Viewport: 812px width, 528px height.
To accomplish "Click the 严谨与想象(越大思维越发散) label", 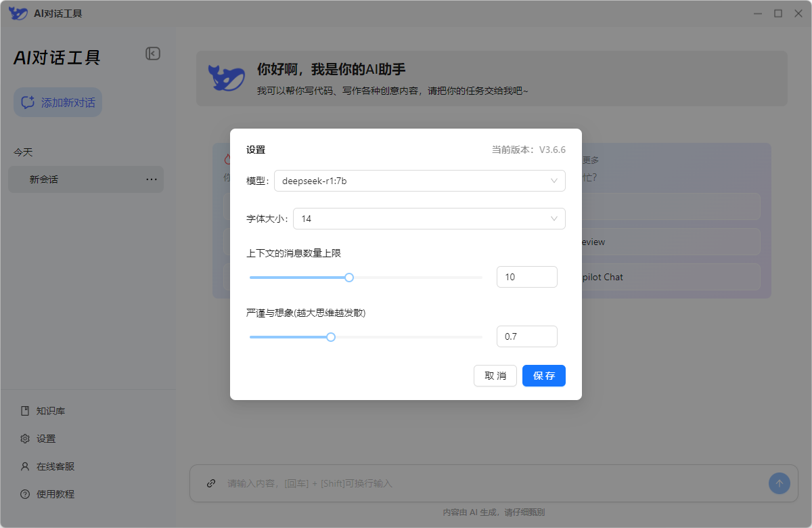I will pyautogui.click(x=306, y=313).
